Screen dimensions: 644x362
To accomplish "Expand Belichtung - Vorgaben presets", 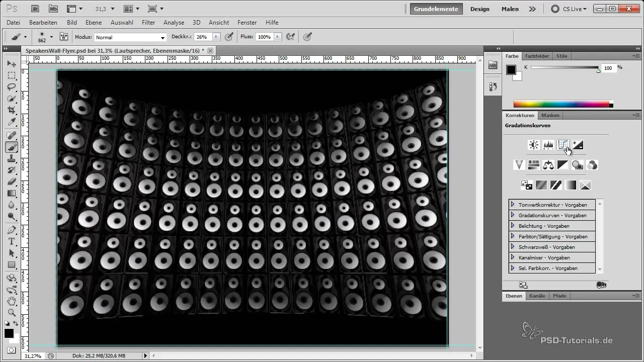I will [x=512, y=226].
